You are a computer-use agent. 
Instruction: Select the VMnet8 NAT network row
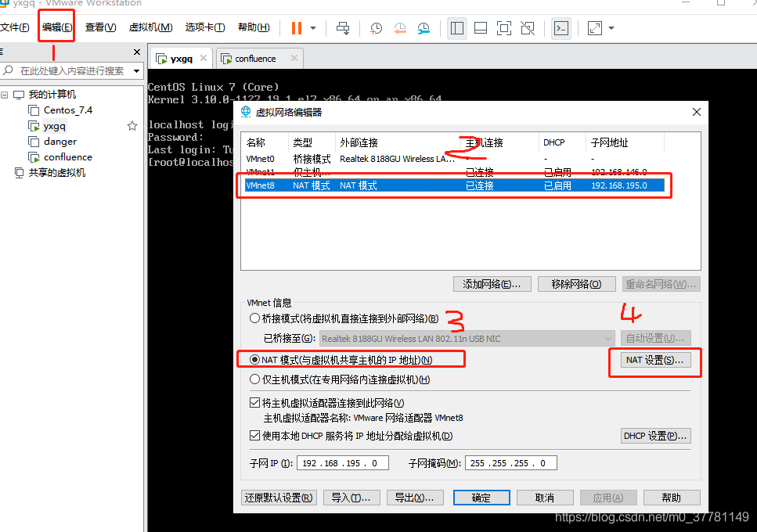tap(454, 185)
